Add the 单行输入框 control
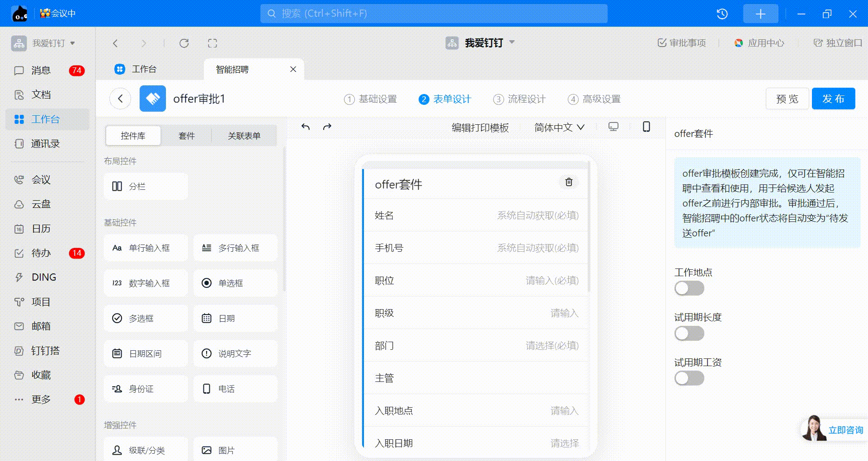Viewport: 868px width, 461px height. (x=146, y=248)
